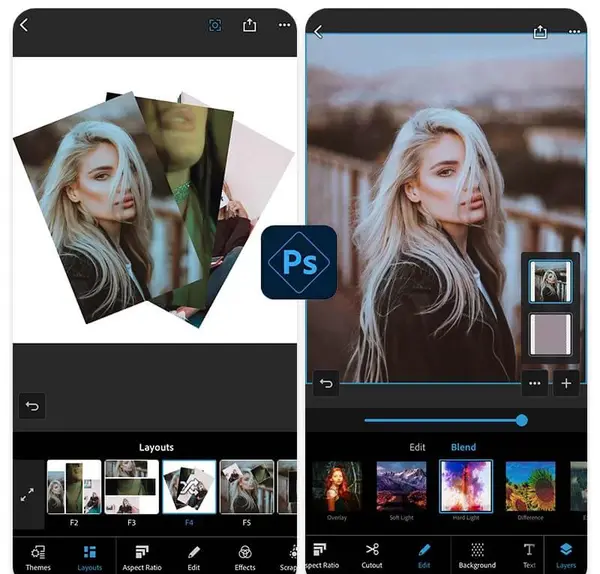Switch to the Edit tab above blend modes
Screen dimensions: 600x574
pos(417,447)
